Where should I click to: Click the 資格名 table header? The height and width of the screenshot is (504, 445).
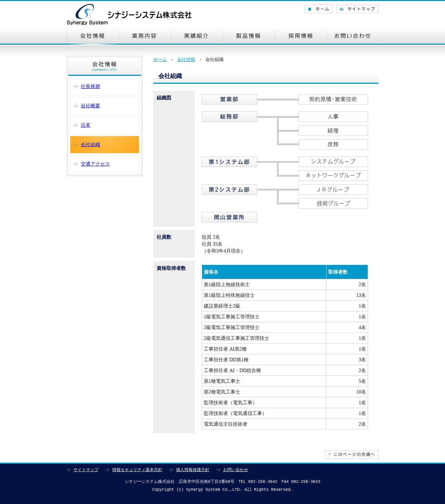(x=264, y=272)
